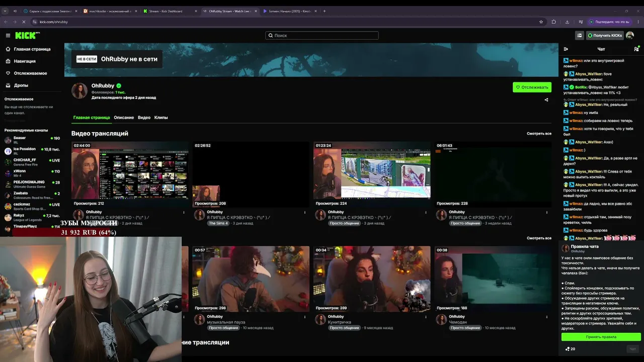Focus the Поиск search field

(322, 36)
